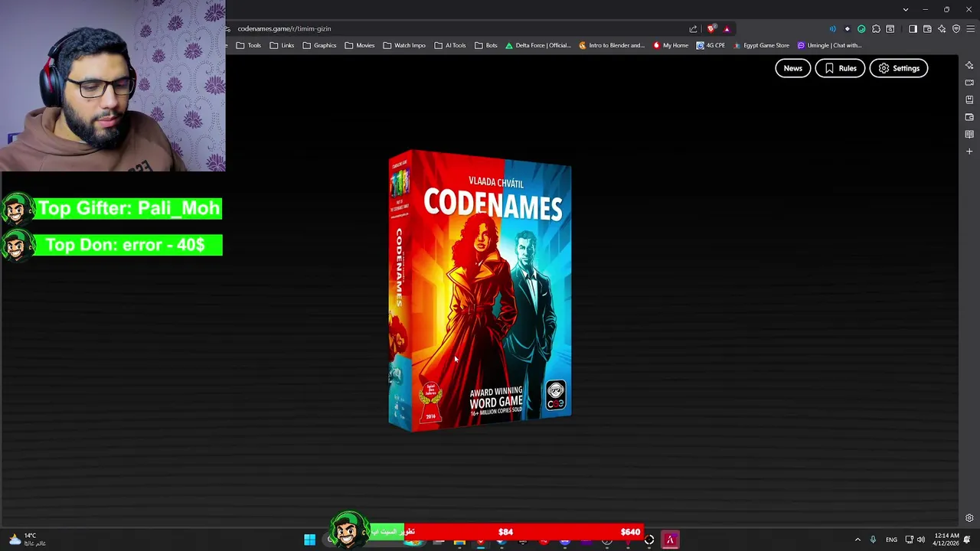
Task: Click the Top Gifter Pali_Moh banner
Action: pyautogui.click(x=112, y=208)
